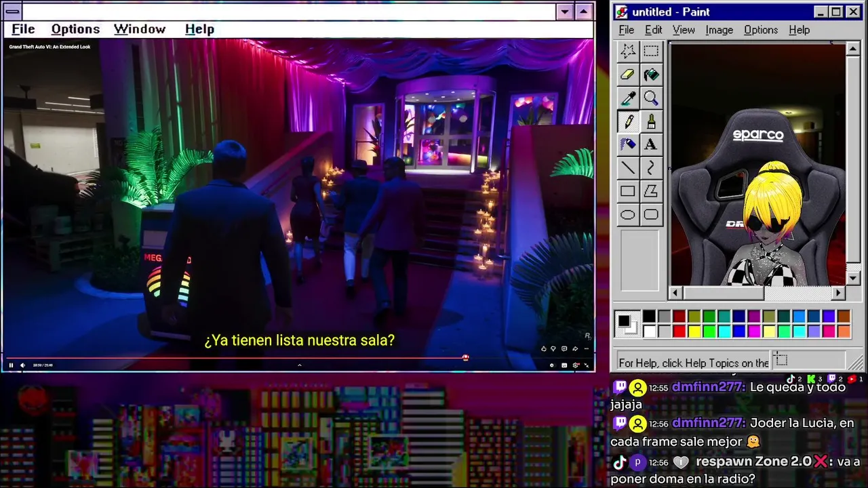Click the right arrow of Paint's horizontal scrollbar
868x488 pixels.
click(839, 293)
